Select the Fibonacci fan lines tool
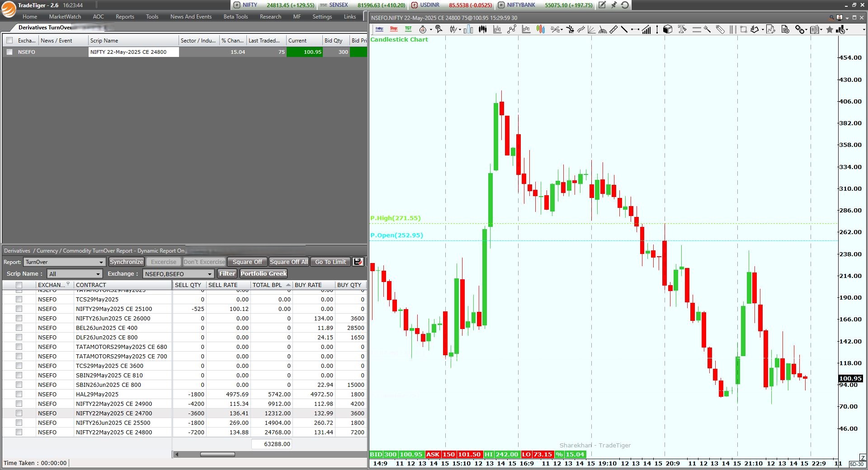The height and width of the screenshot is (470, 868). coord(591,29)
